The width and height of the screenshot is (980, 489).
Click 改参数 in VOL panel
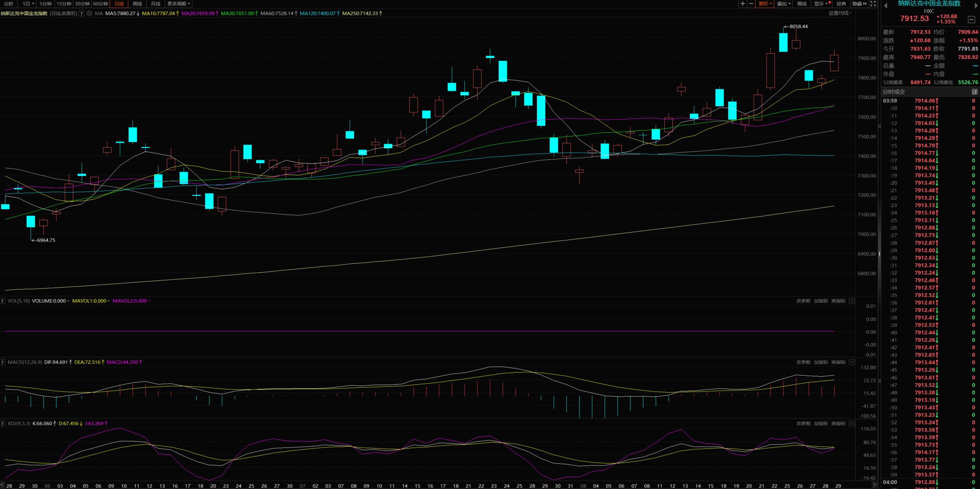click(x=803, y=301)
